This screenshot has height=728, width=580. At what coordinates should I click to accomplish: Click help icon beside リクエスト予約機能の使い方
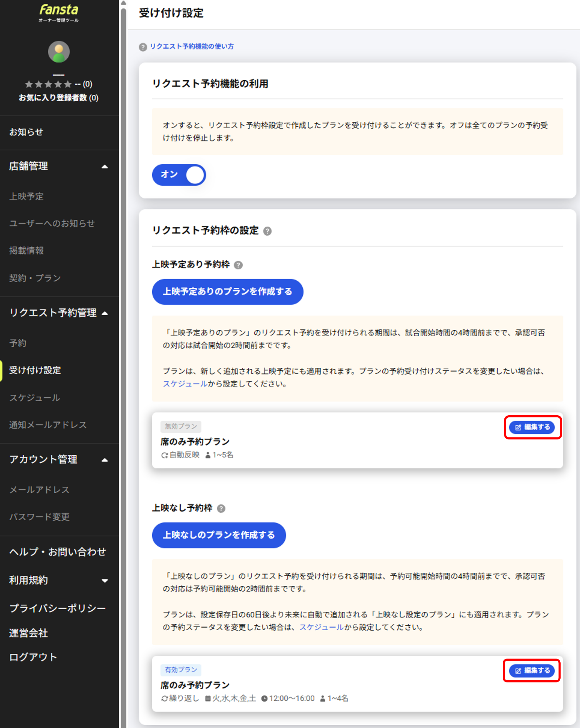[x=143, y=47]
